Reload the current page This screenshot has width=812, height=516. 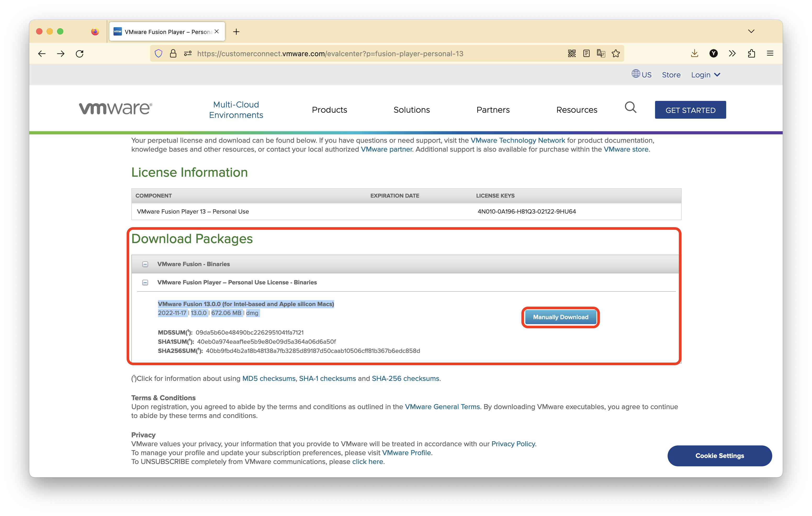click(x=80, y=54)
